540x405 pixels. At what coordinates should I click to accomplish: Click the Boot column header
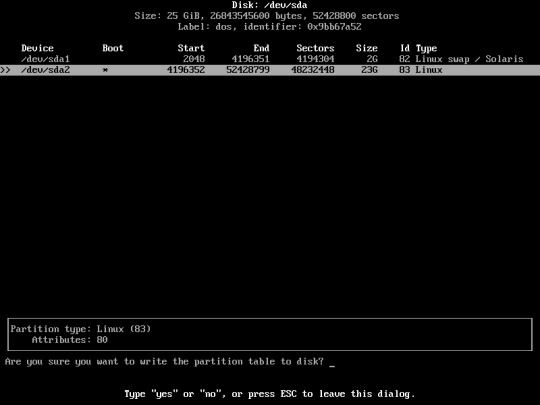click(113, 48)
